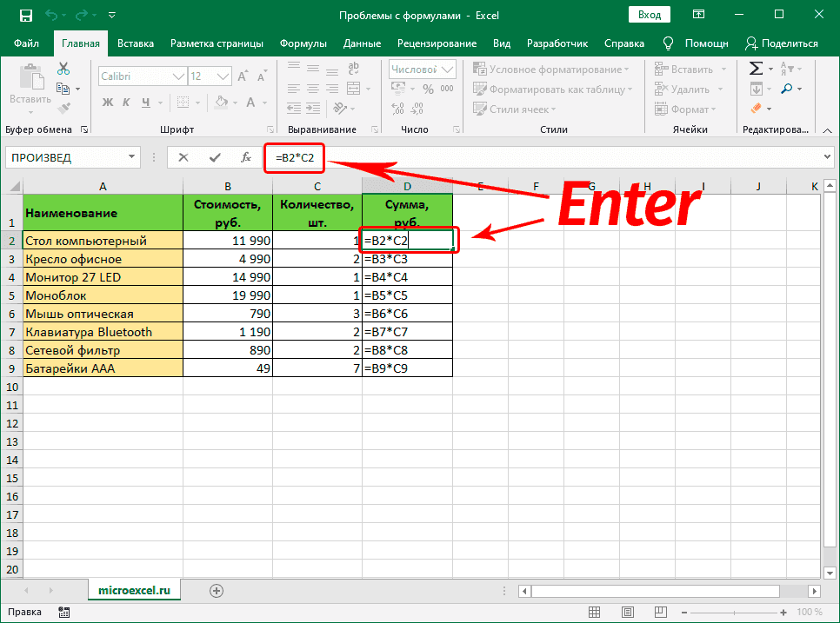The height and width of the screenshot is (623, 840).
Task: Click the microexcel.ru sheet tab
Action: coord(134,589)
